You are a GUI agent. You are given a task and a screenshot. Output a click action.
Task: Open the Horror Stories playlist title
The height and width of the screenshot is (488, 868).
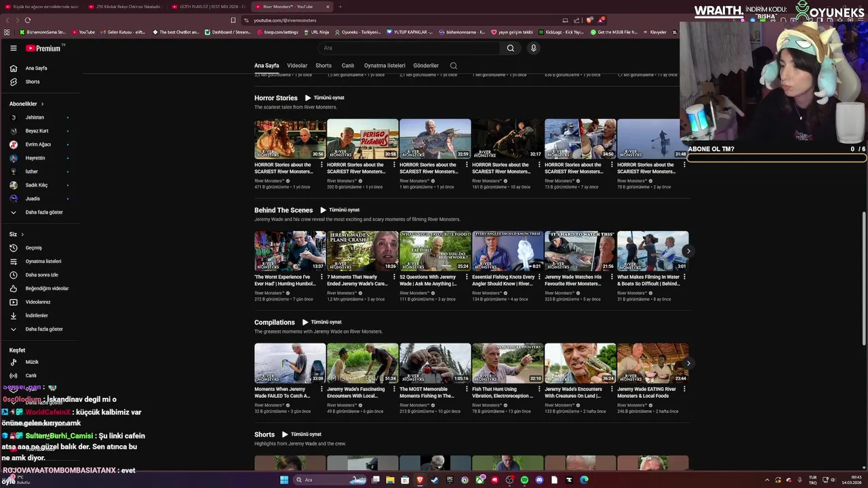[x=276, y=98]
